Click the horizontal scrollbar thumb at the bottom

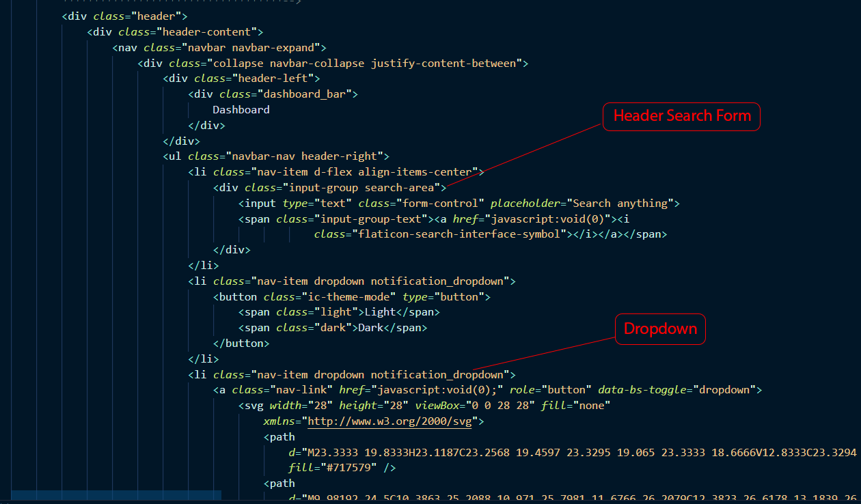pyautogui.click(x=116, y=495)
